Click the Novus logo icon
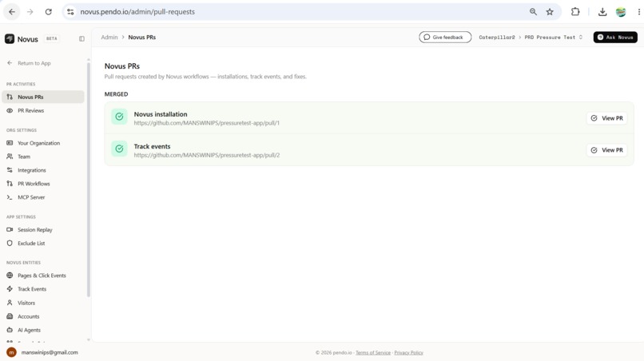 click(x=10, y=39)
